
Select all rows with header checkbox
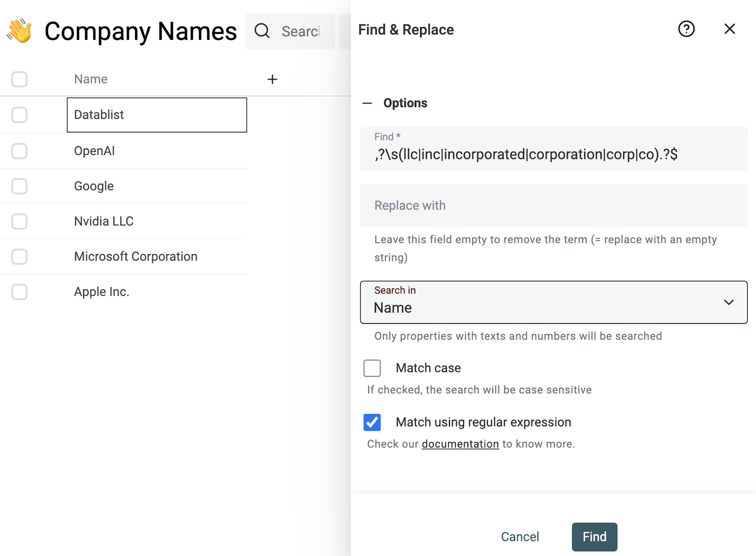coord(19,79)
